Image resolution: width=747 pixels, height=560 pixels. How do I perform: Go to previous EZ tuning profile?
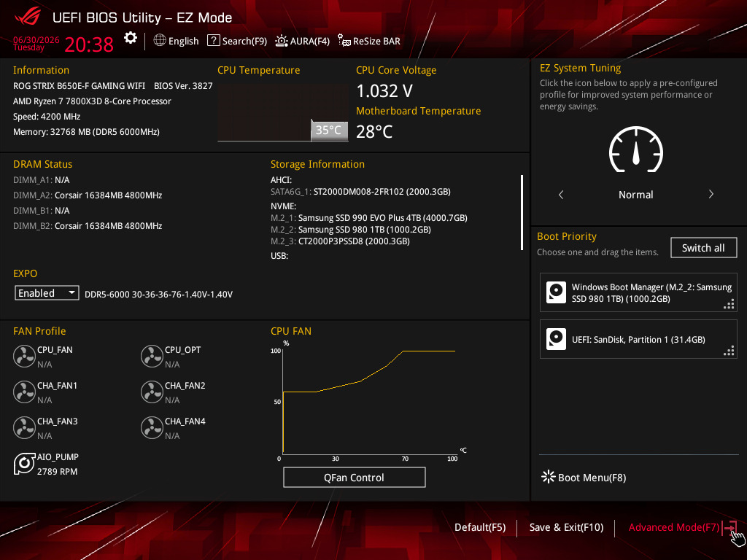tap(561, 194)
